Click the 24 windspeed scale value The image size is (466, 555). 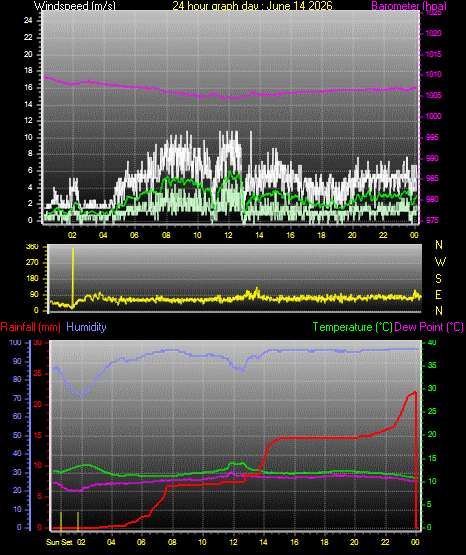[x=28, y=21]
